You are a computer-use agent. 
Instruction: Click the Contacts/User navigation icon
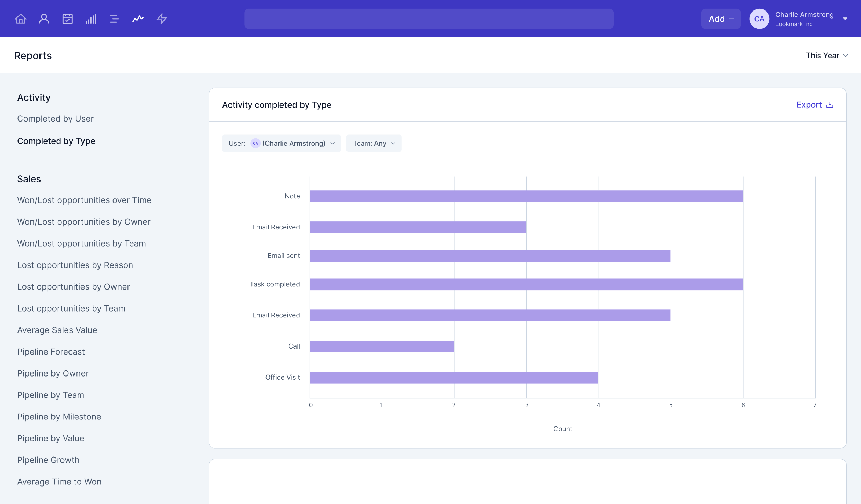pyautogui.click(x=43, y=19)
